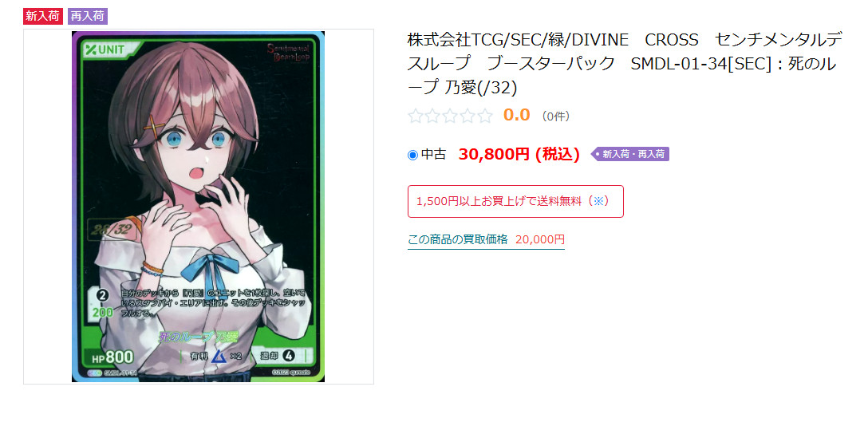Click the 退却 4 circle icon on card

[289, 356]
